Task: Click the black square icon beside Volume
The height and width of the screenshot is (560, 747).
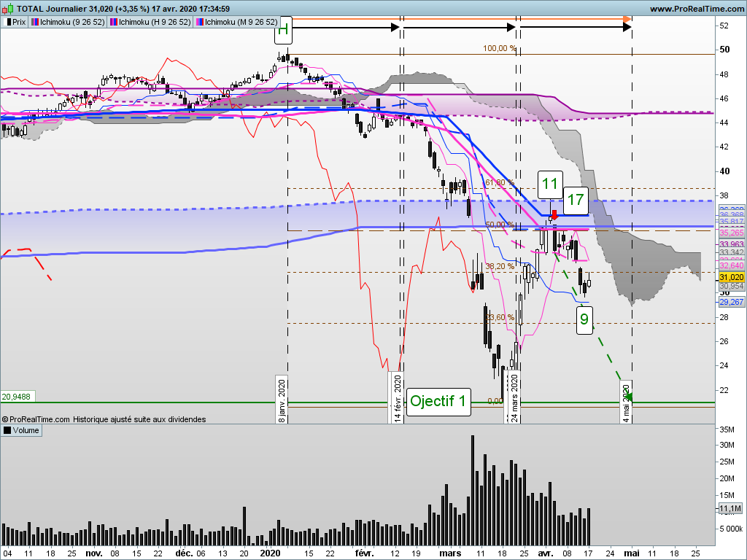Action: [7, 430]
